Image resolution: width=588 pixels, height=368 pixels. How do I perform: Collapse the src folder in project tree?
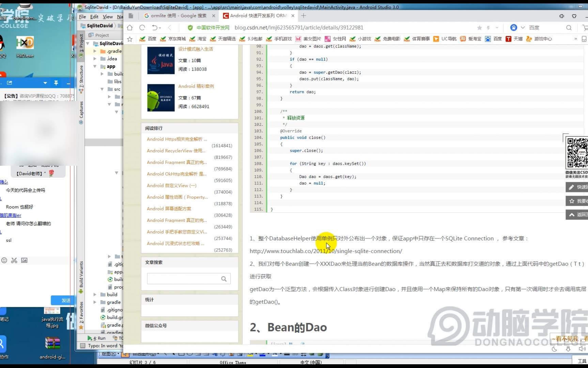(102, 89)
